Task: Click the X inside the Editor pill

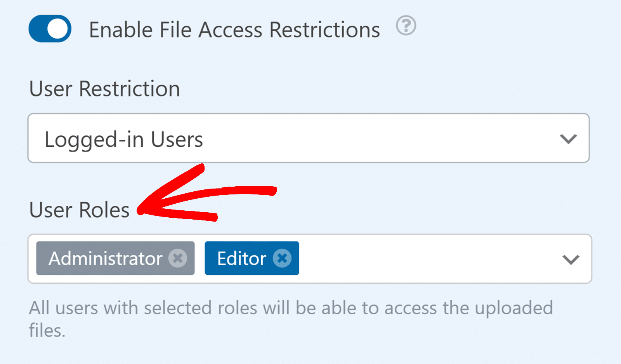Action: click(x=283, y=258)
